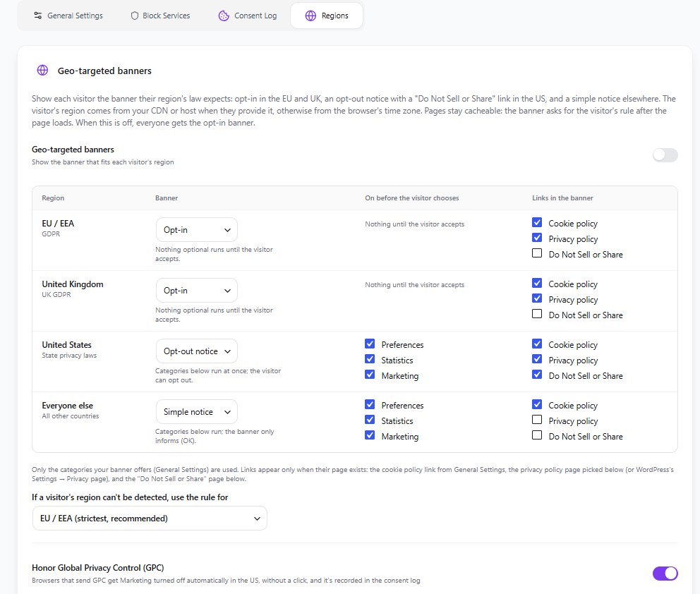700x594 pixels.
Task: Click the Consent Log cookie icon
Action: pos(224,16)
